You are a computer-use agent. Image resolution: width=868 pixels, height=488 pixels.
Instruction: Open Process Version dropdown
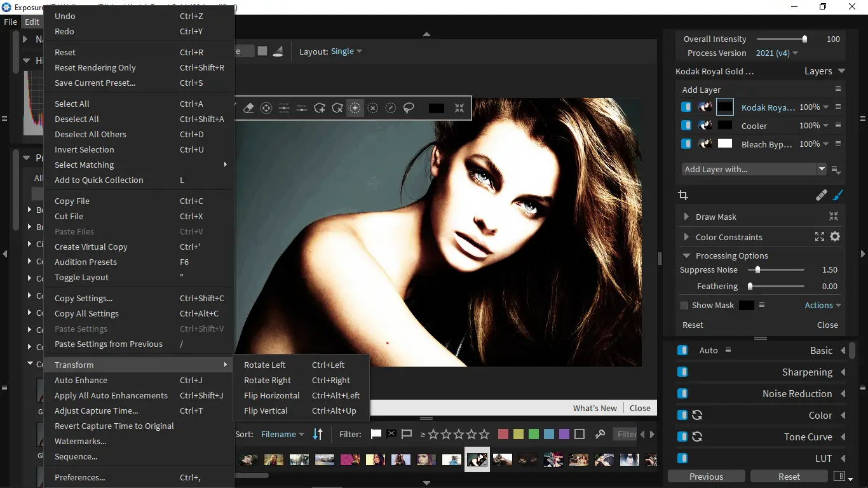pos(776,53)
